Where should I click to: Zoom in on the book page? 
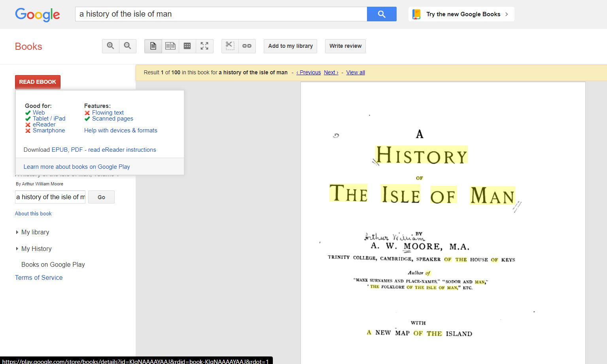click(x=110, y=46)
